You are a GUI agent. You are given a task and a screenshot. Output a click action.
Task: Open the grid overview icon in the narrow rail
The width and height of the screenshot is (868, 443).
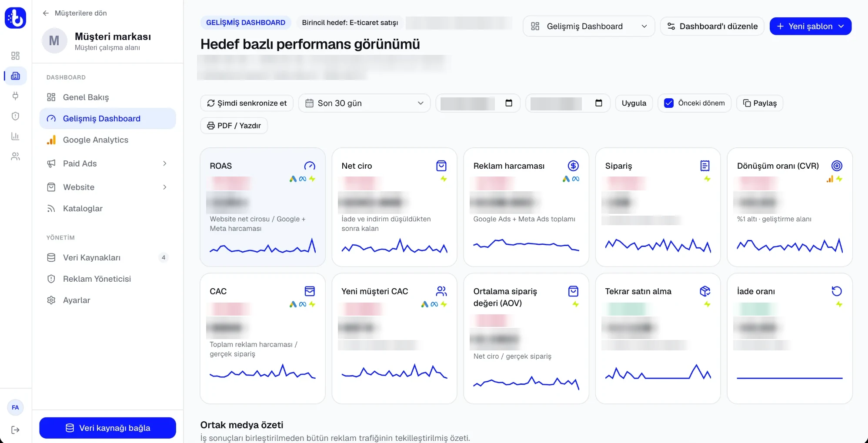coord(15,56)
